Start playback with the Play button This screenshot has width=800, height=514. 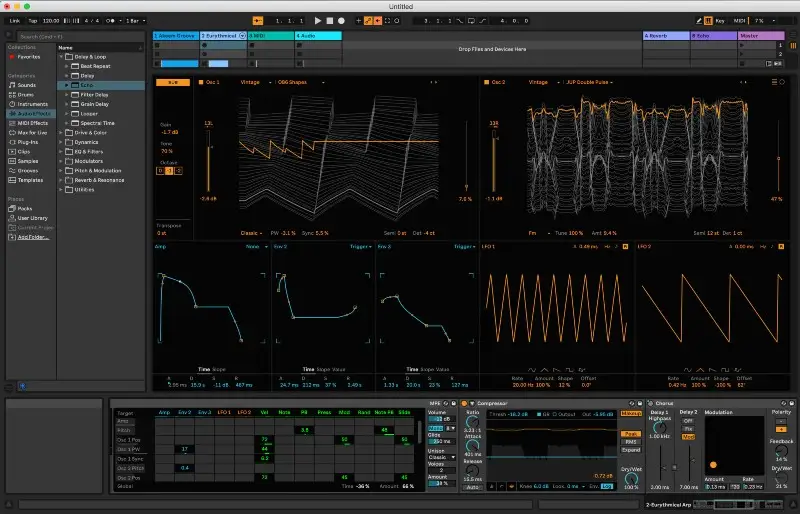point(317,20)
